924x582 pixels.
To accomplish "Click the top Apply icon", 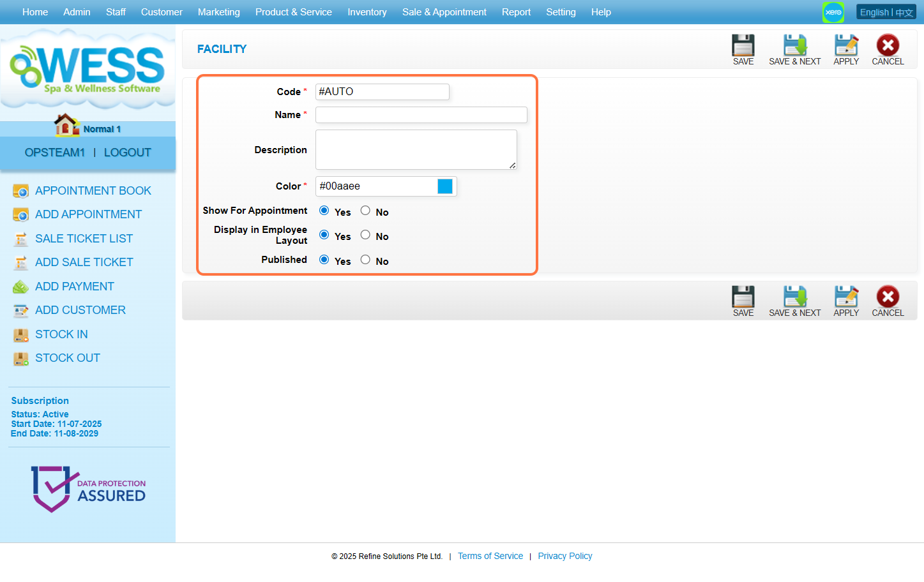I will [x=846, y=45].
